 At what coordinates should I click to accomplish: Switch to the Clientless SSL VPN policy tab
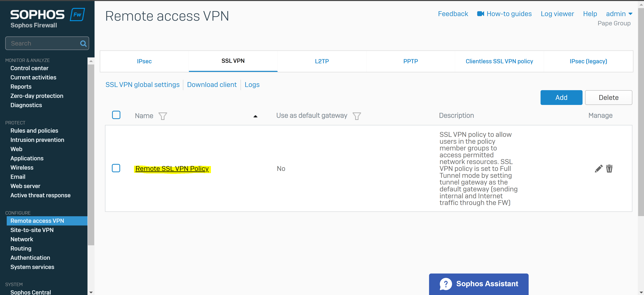point(499,61)
